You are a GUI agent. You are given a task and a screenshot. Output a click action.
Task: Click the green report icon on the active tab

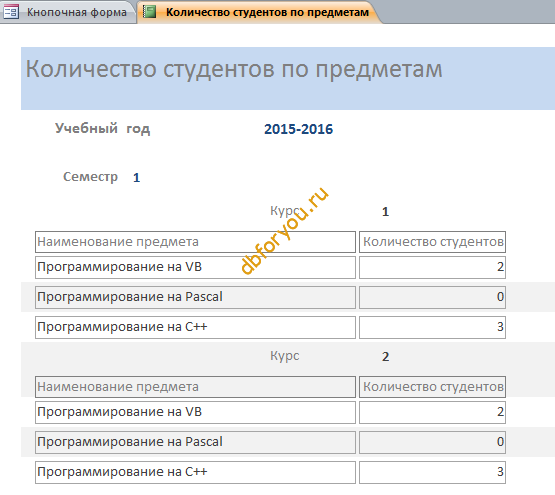tap(149, 12)
